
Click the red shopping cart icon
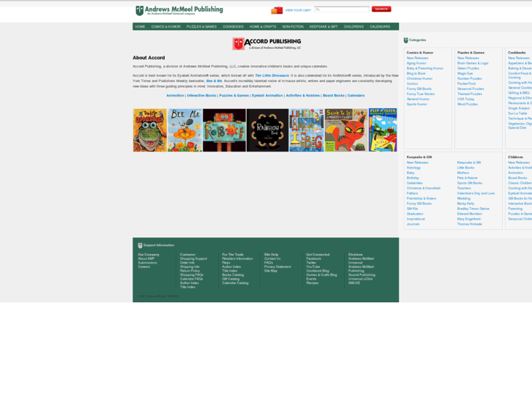tap(277, 10)
